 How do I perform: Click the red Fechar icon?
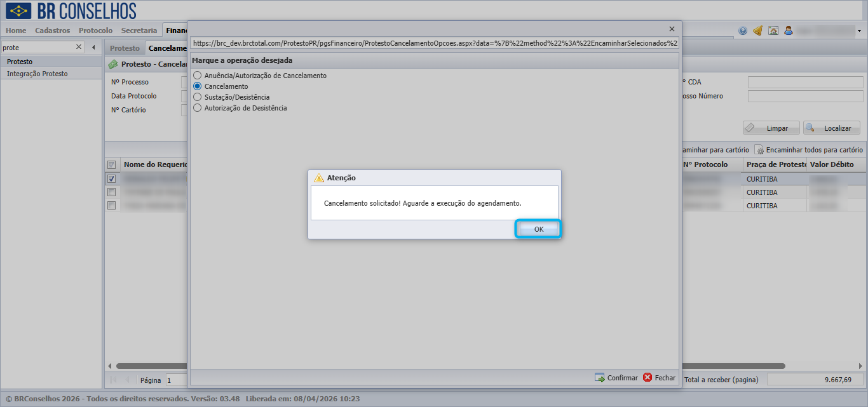coord(648,377)
